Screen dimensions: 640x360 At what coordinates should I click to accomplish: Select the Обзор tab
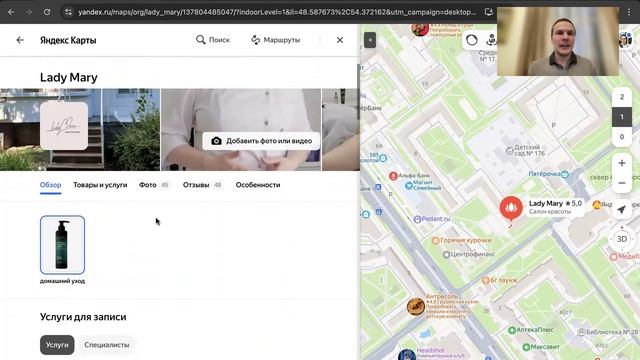click(51, 185)
